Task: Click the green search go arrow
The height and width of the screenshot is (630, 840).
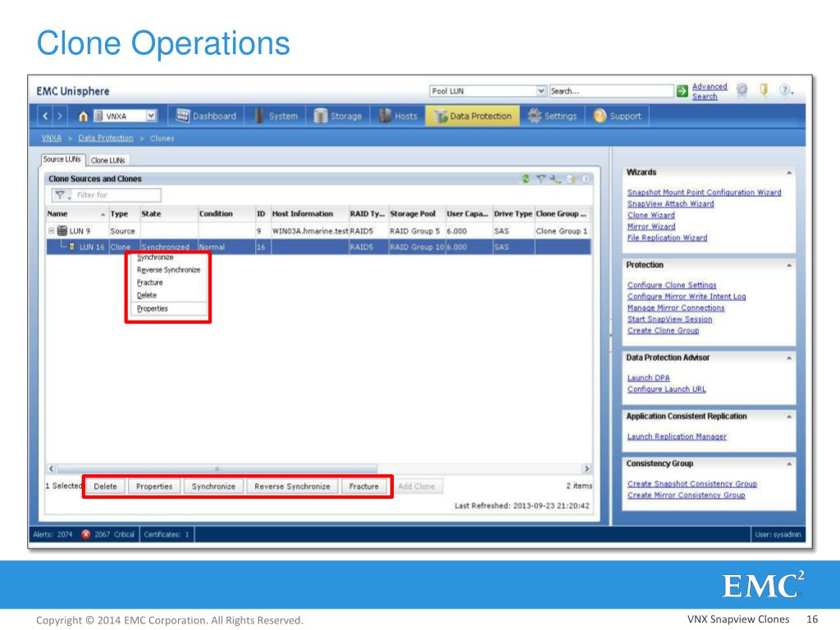Action: click(682, 91)
